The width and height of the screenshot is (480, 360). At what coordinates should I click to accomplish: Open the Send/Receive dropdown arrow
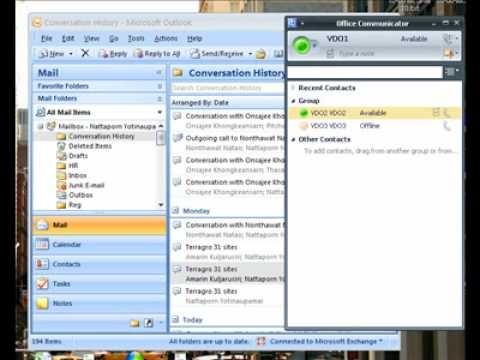250,53
